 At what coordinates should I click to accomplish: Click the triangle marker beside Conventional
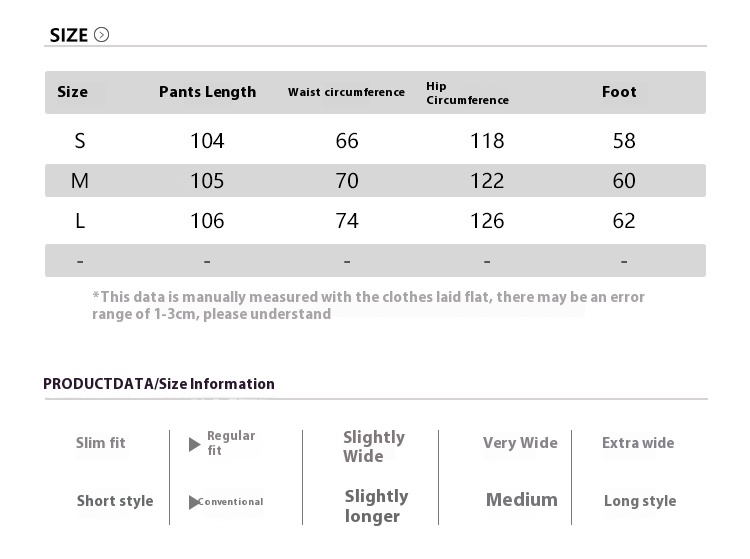194,502
